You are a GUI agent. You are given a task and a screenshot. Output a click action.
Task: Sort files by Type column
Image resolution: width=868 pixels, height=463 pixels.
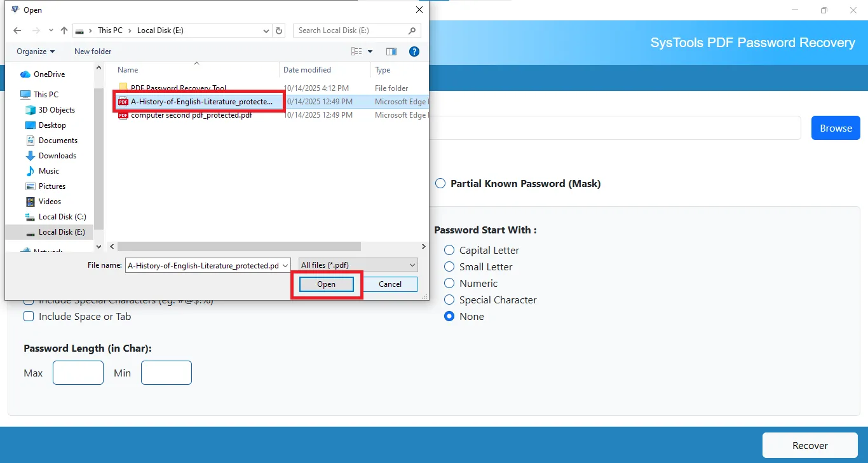click(383, 70)
